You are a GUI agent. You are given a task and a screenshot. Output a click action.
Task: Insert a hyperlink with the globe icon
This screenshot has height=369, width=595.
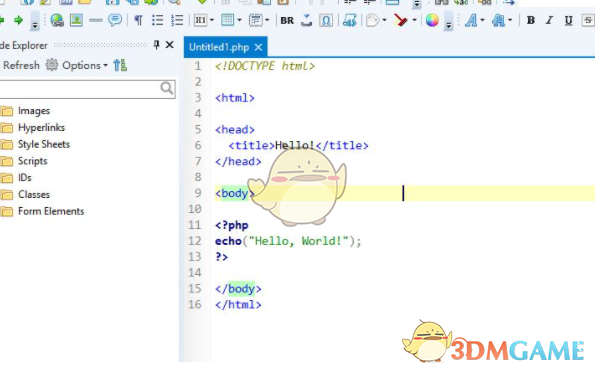(x=57, y=20)
